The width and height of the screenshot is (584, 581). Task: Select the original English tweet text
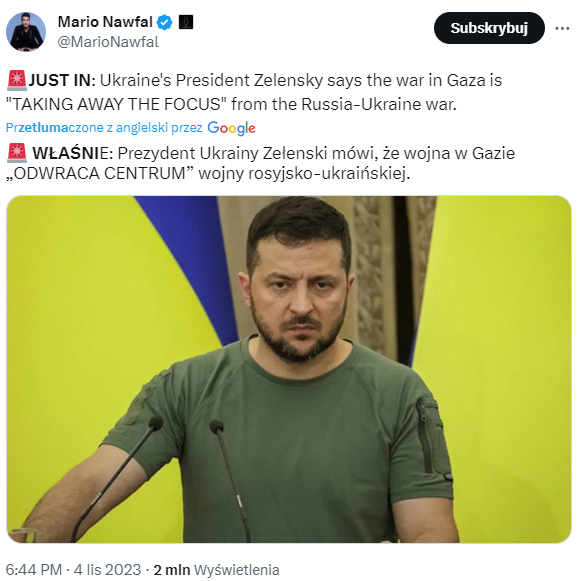(x=254, y=92)
